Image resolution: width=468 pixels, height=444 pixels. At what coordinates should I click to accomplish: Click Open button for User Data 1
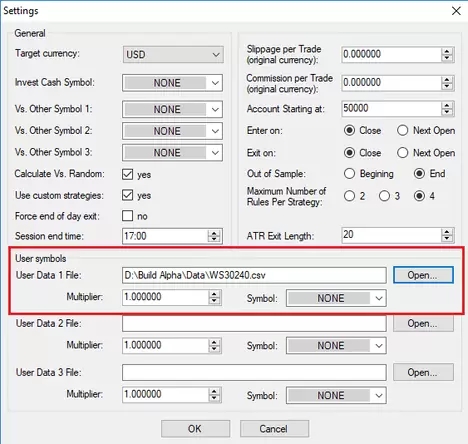tap(423, 275)
